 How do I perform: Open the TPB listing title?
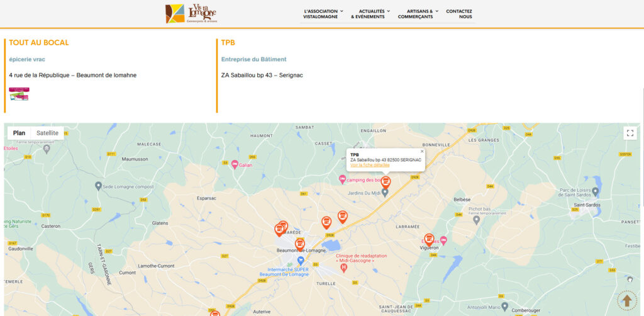(x=228, y=43)
